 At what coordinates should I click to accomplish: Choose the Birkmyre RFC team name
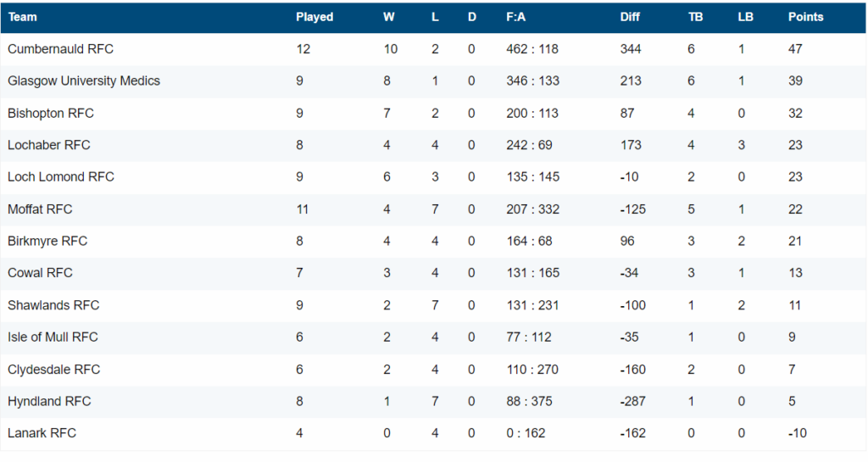point(47,242)
